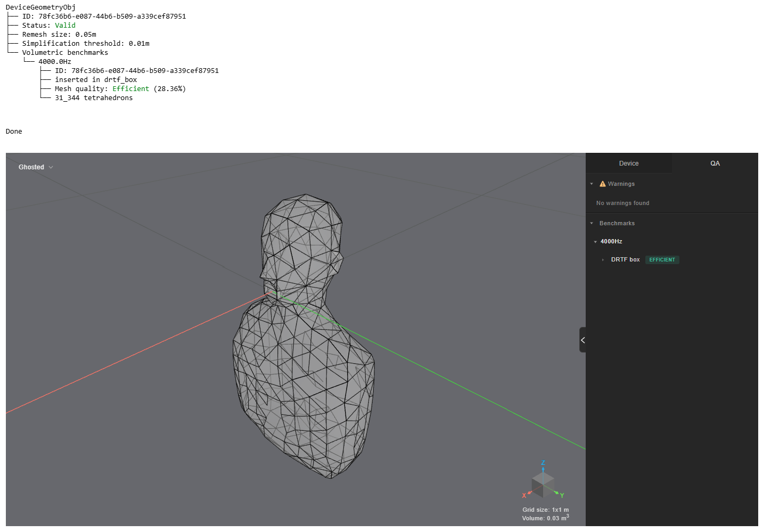Click the 'Volumetric benchmarks' tree line
The image size is (763, 532).
pos(65,52)
